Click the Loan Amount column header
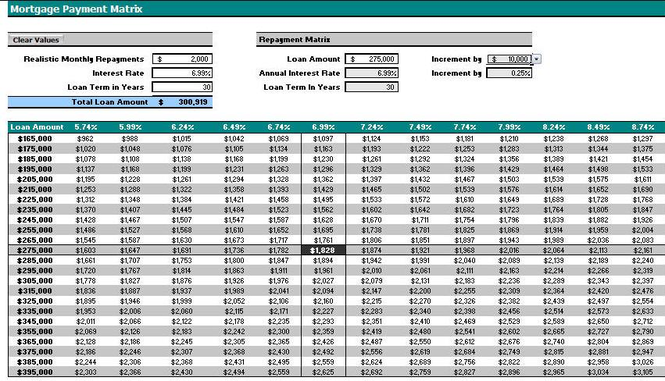The width and height of the screenshot is (665, 381). click(x=37, y=127)
